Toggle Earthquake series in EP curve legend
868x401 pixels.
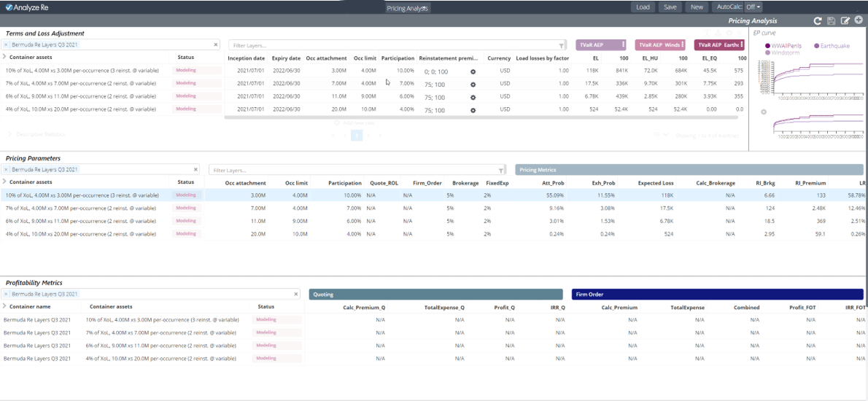click(834, 46)
